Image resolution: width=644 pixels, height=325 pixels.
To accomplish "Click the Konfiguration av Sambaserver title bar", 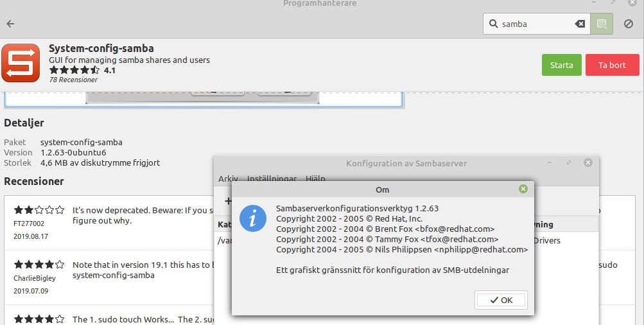I will 406,163.
